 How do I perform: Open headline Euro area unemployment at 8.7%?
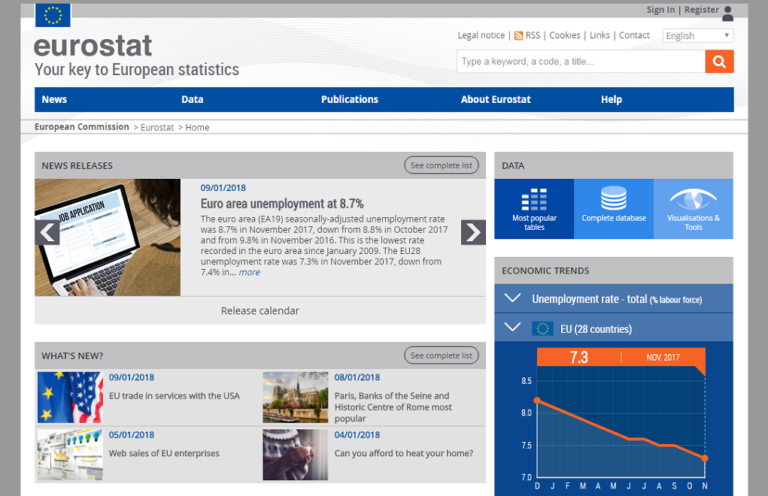(282, 204)
